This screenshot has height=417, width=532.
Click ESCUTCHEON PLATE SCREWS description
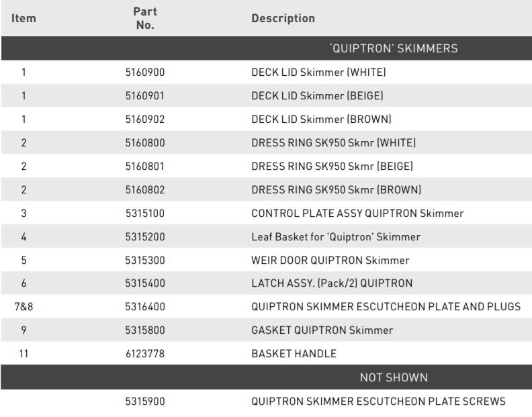[378, 402]
